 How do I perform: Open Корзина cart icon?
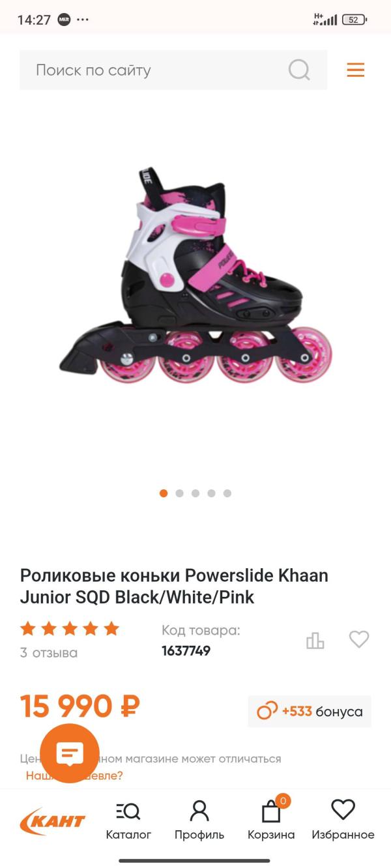271,820
